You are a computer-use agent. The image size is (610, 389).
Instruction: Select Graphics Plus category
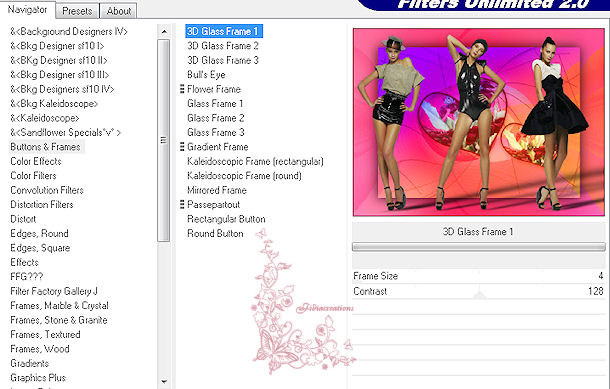pyautogui.click(x=38, y=377)
